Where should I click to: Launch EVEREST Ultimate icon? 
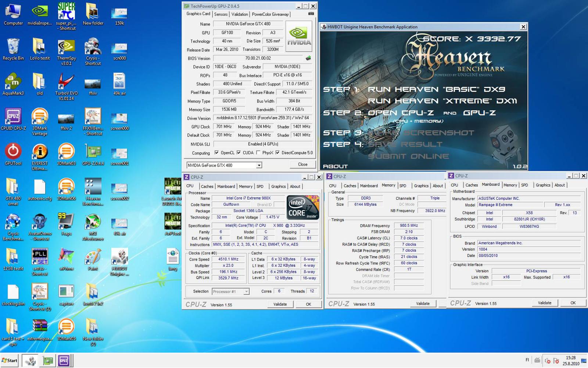[x=40, y=156]
